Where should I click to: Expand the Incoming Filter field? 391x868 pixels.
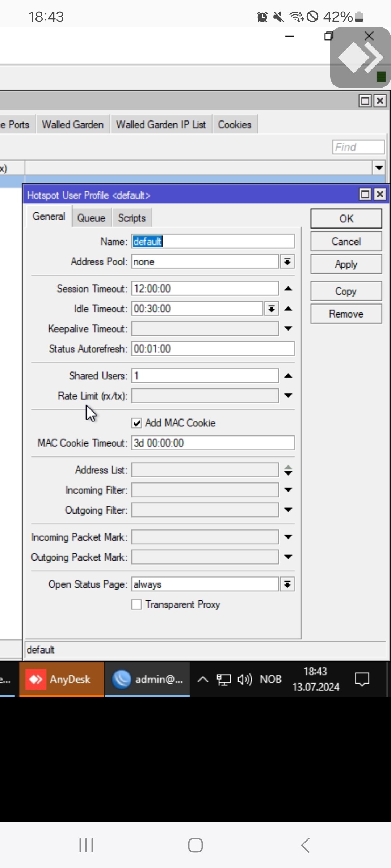288,490
